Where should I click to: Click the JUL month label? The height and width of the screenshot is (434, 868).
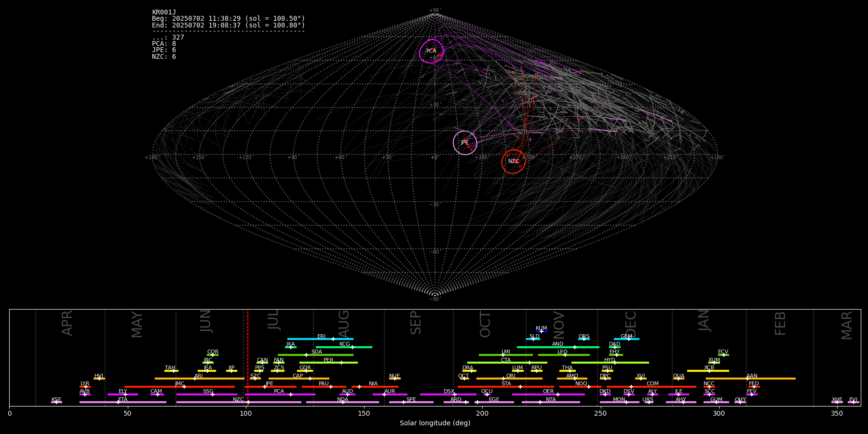pyautogui.click(x=273, y=320)
